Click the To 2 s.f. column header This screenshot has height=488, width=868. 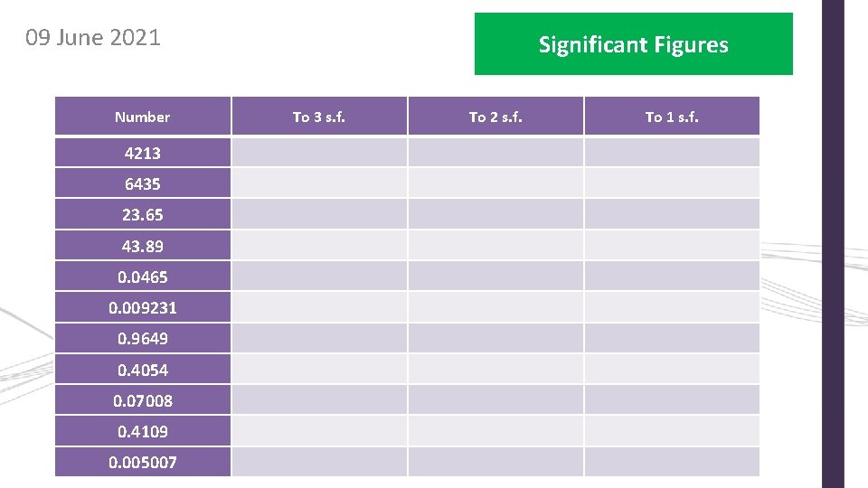495,117
